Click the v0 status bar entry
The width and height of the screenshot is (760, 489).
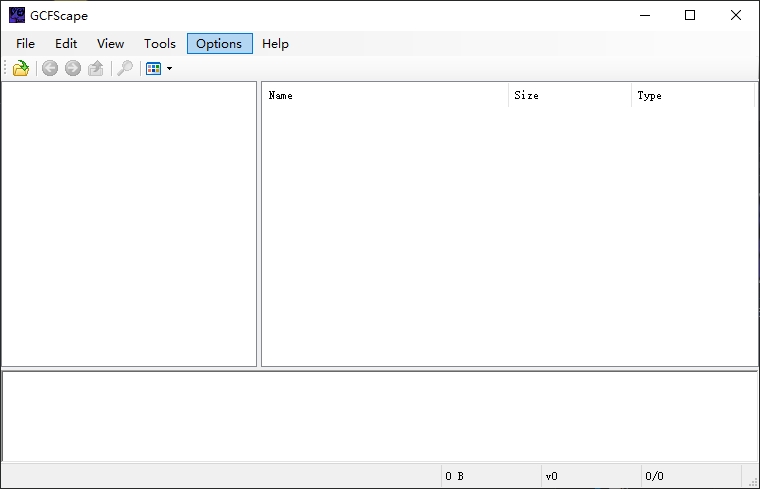tap(591, 476)
